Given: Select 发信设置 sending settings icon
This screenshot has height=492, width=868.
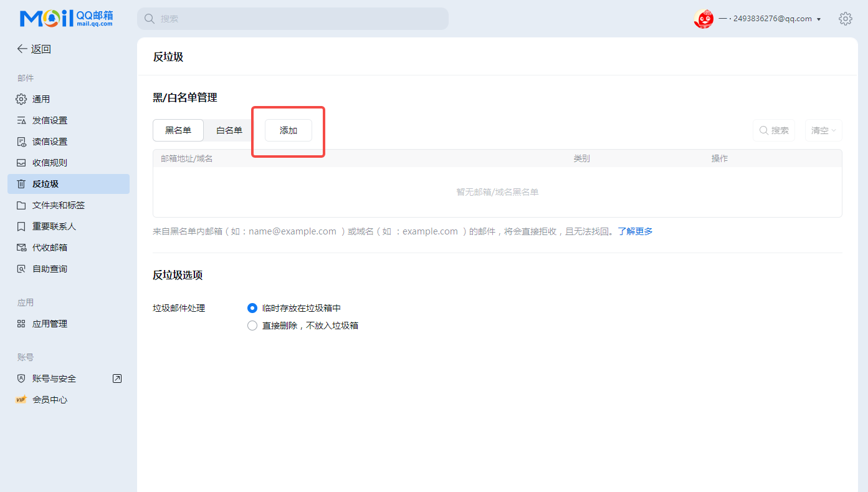Looking at the screenshot, I should click(21, 120).
